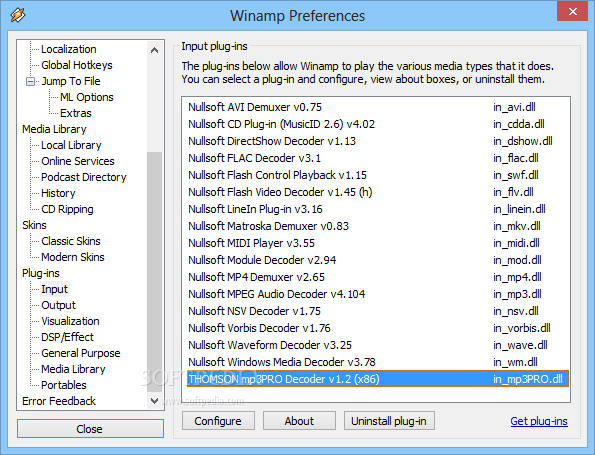The image size is (595, 455).
Task: Select Nullsoft FLAC Decoder v3.1
Action: pyautogui.click(x=378, y=158)
